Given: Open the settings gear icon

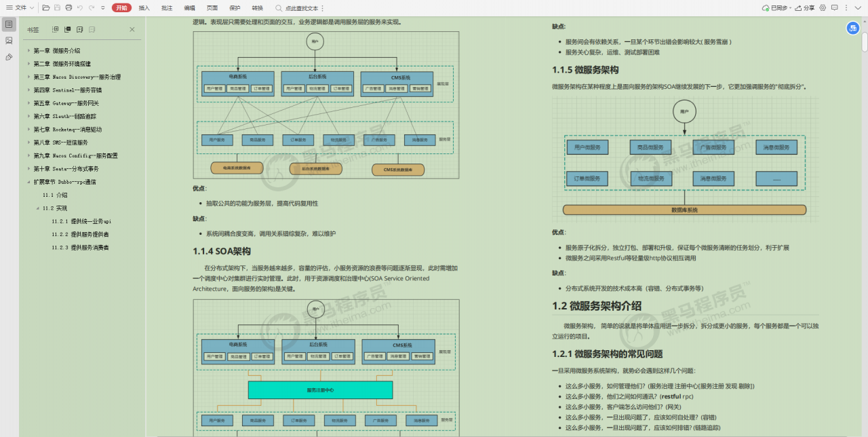Looking at the screenshot, I should (x=823, y=7).
